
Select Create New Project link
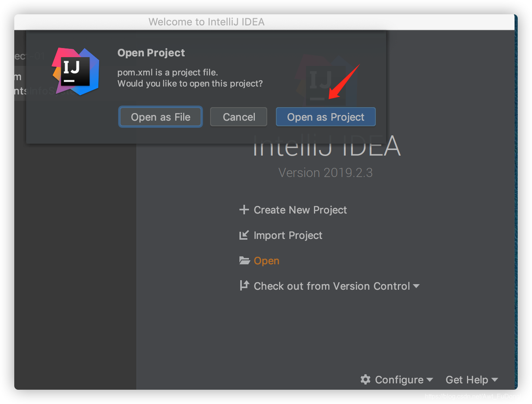point(300,210)
